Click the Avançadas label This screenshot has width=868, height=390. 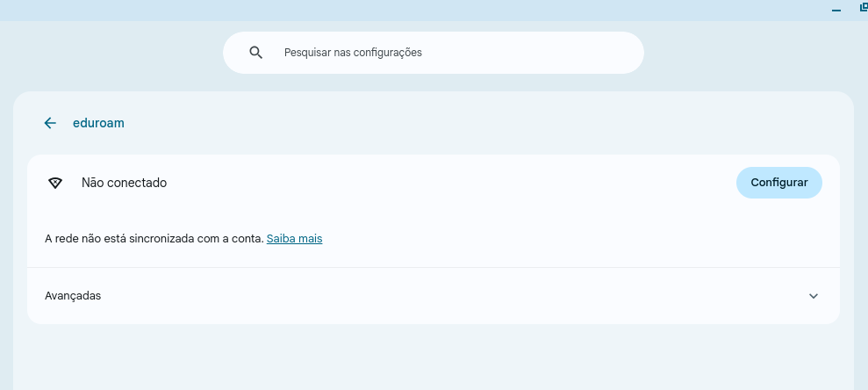pyautogui.click(x=73, y=296)
